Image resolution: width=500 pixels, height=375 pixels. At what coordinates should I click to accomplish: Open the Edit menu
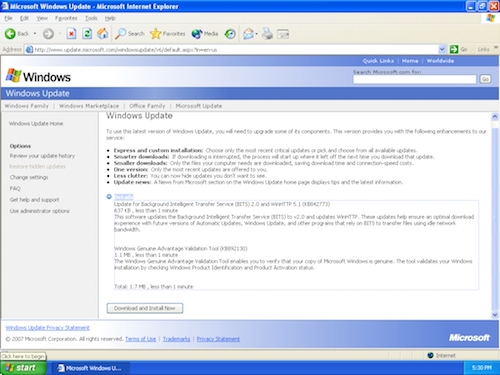(x=24, y=18)
